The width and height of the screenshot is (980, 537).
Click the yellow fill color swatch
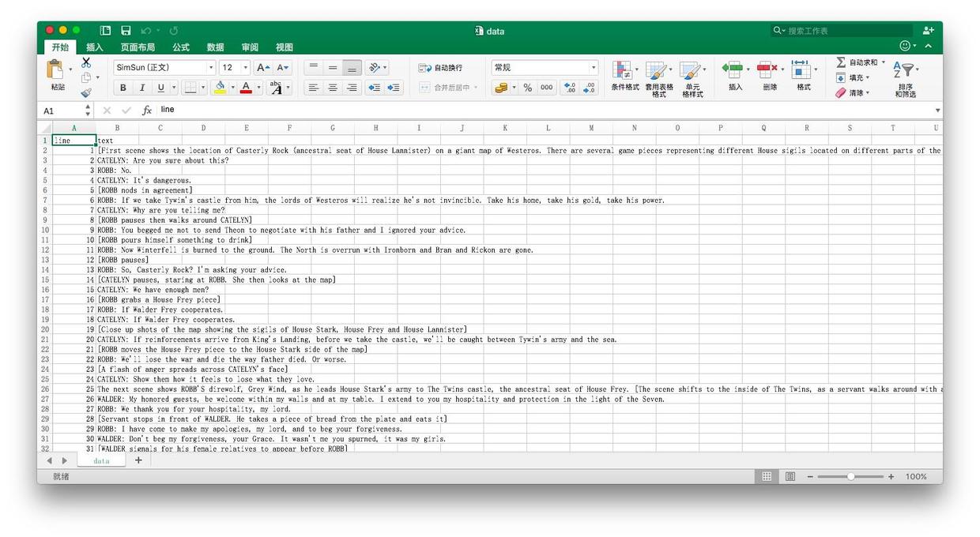(x=220, y=88)
